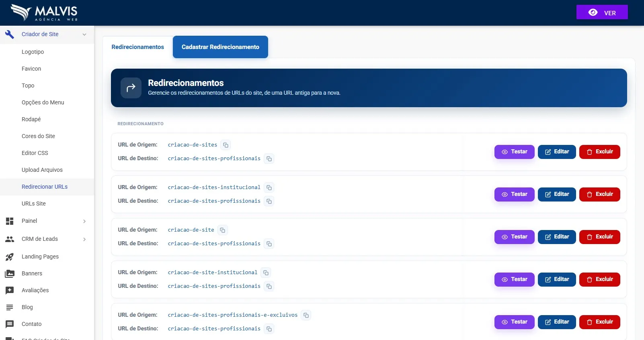The height and width of the screenshot is (340, 644).
Task: Click origin URL text criacao-de-sites-institucional
Action: pos(214,187)
